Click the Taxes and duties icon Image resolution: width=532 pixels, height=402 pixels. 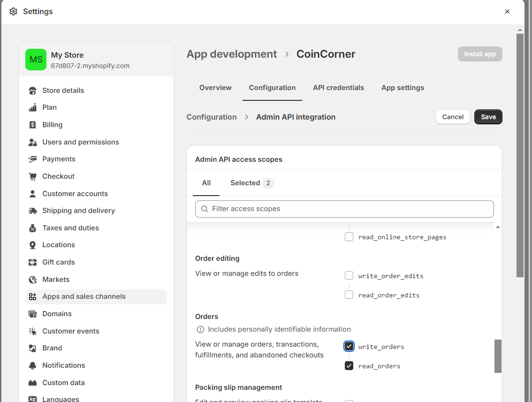point(32,228)
